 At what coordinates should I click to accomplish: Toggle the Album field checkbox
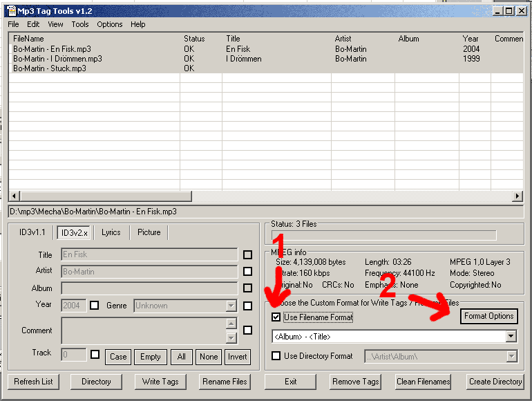click(247, 288)
